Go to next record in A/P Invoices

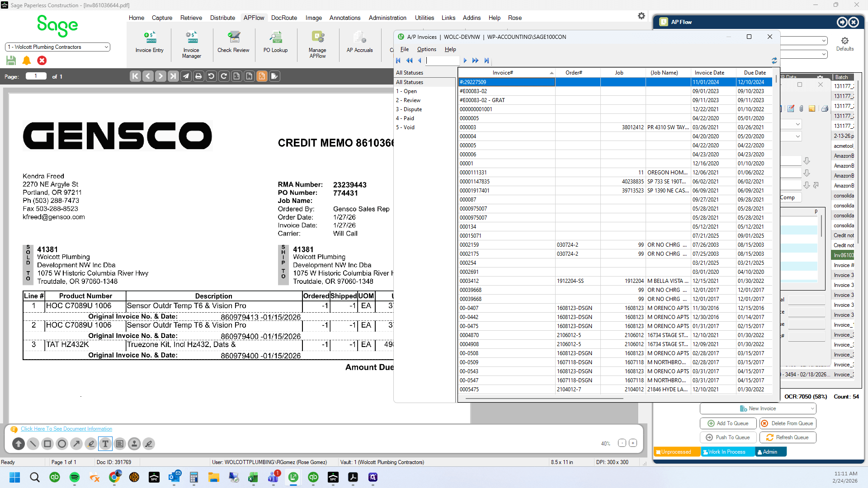coord(465,61)
